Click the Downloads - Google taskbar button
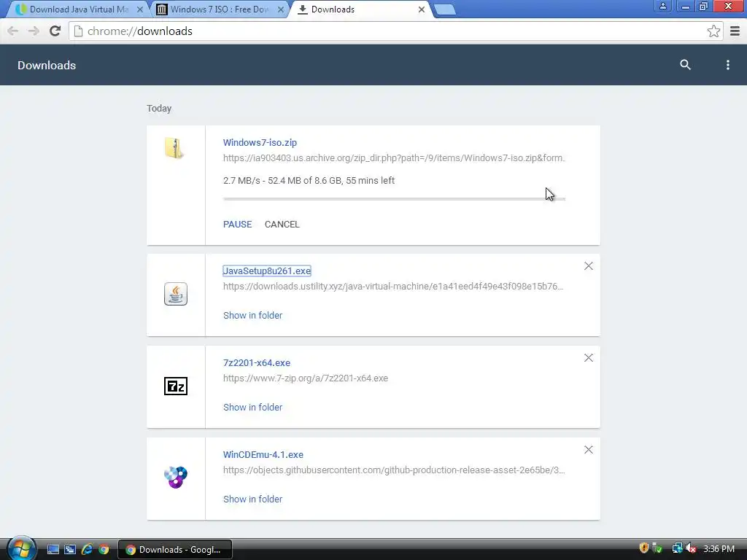Image resolution: width=747 pixels, height=560 pixels. [175, 550]
